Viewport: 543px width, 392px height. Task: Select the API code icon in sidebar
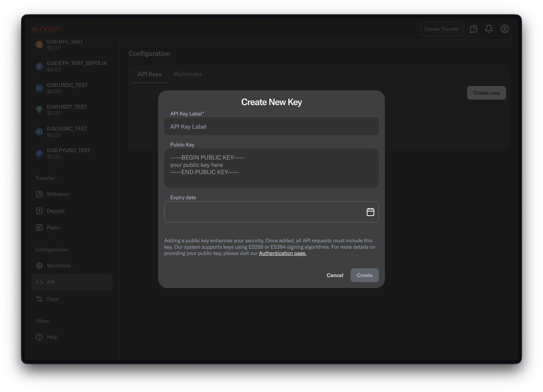(39, 282)
